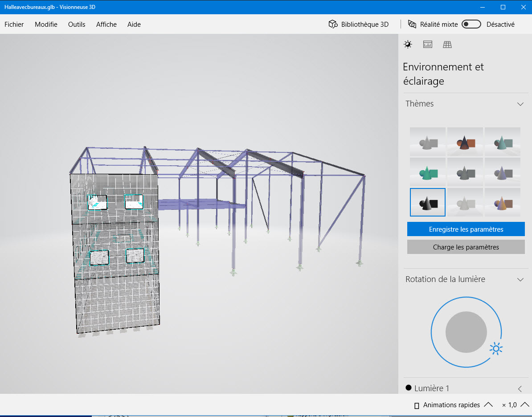Select the purple-gray theme thumbnail
Viewport: 532px width, 417px height.
[503, 172]
